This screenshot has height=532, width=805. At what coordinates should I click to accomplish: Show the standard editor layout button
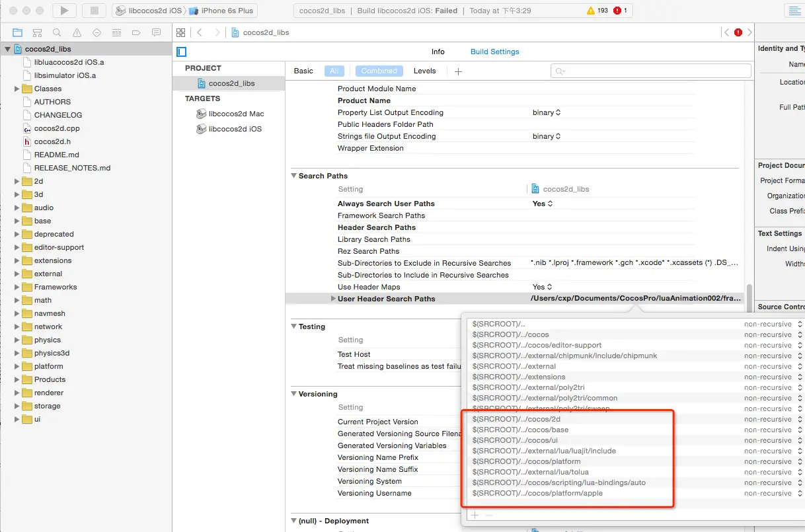click(794, 11)
